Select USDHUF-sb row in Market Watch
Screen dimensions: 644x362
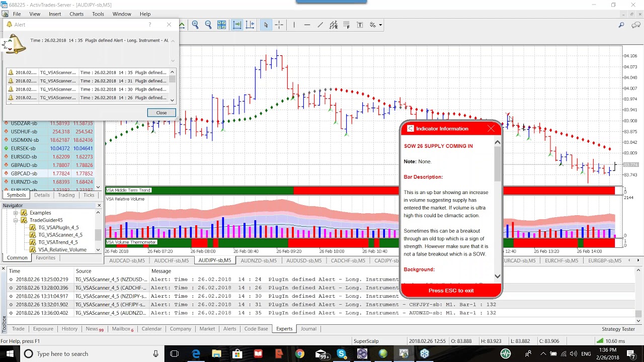(52, 132)
